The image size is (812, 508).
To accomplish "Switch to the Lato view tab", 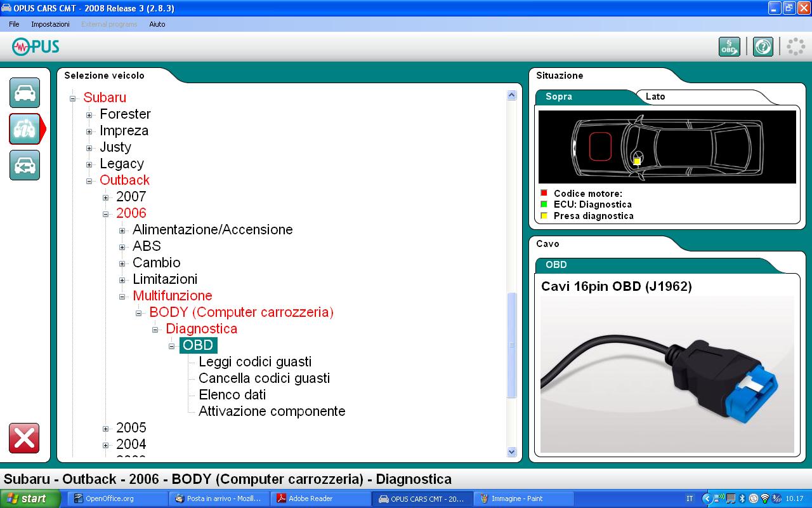I will pos(655,97).
